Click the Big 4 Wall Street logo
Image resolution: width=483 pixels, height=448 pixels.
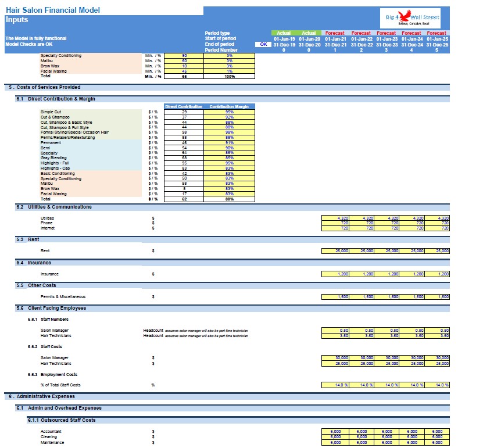pyautogui.click(x=410, y=18)
